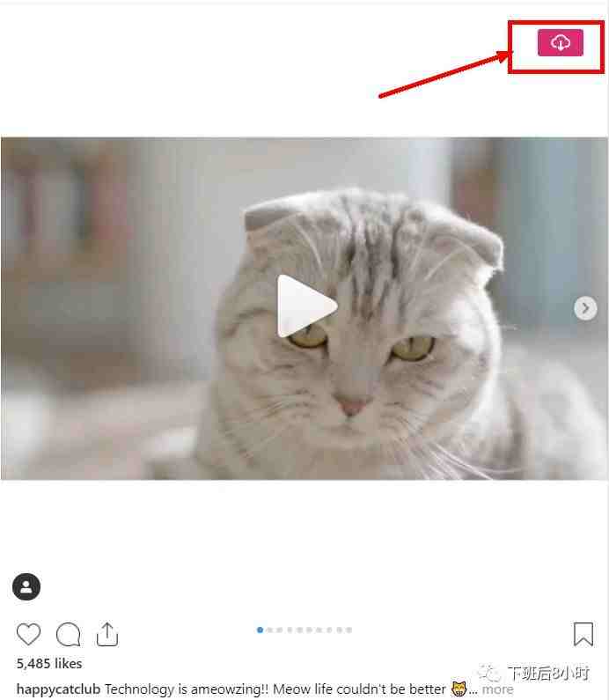This screenshot has width=609, height=700.
Task: Save post with bookmark icon
Action: [583, 634]
